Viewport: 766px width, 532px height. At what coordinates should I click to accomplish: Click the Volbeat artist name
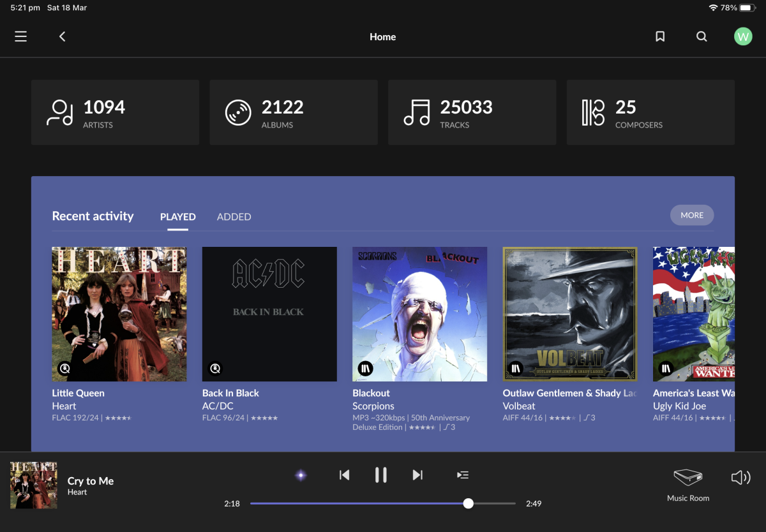519,406
